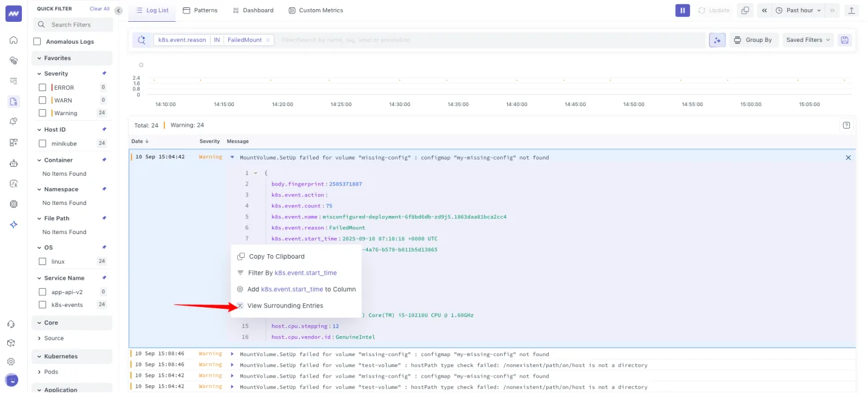The height and width of the screenshot is (393, 868).
Task: Click the k8s.event.count value 75
Action: click(x=329, y=206)
